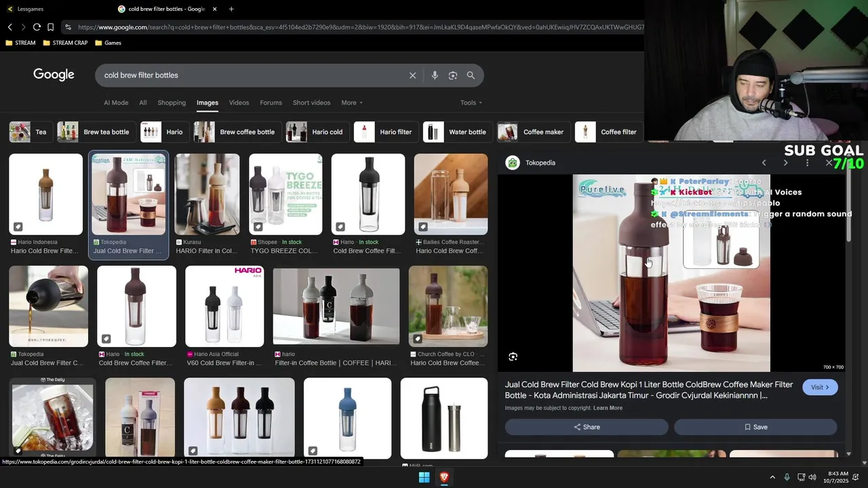
Task: Open Hario Indonesia brown bottle thumbnail
Action: 45,195
